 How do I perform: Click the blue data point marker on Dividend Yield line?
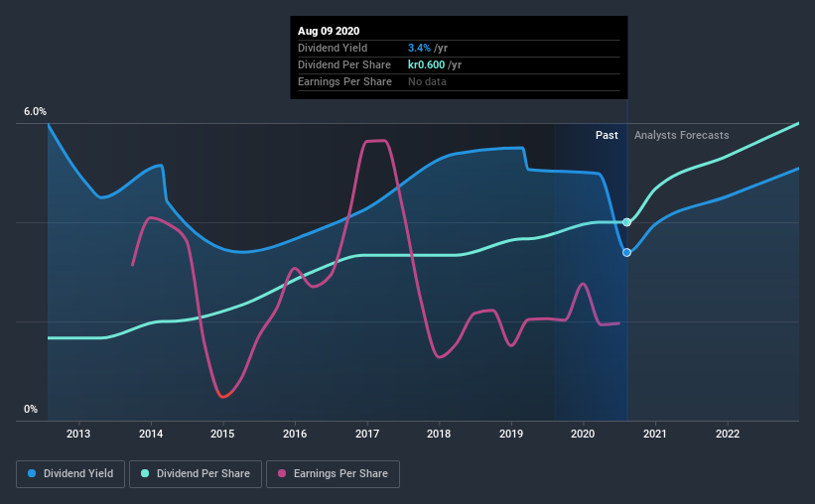pos(626,253)
